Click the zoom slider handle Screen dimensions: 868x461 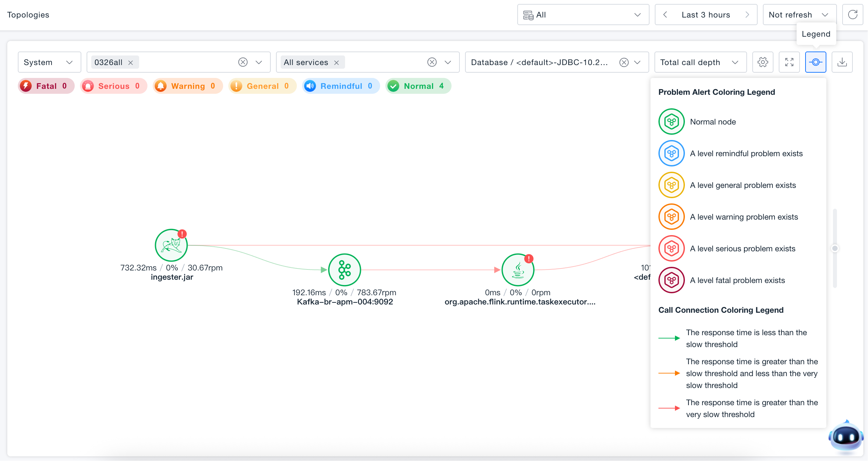[835, 249]
